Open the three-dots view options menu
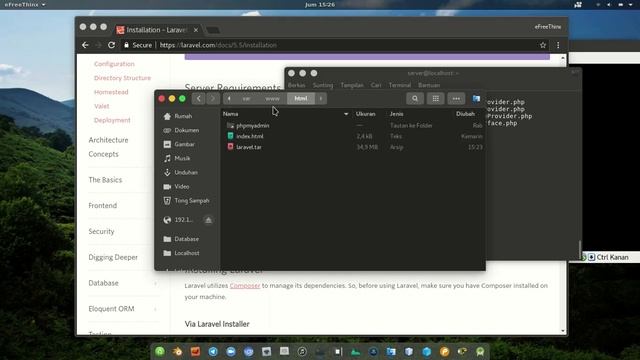Viewport: 640px width, 360px height. [456, 98]
